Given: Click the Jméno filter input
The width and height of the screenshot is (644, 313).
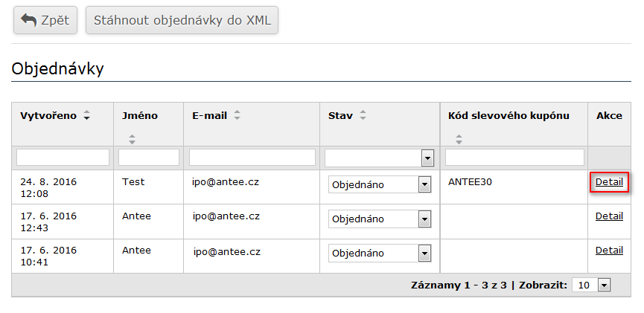Looking at the screenshot, I should click(x=149, y=158).
